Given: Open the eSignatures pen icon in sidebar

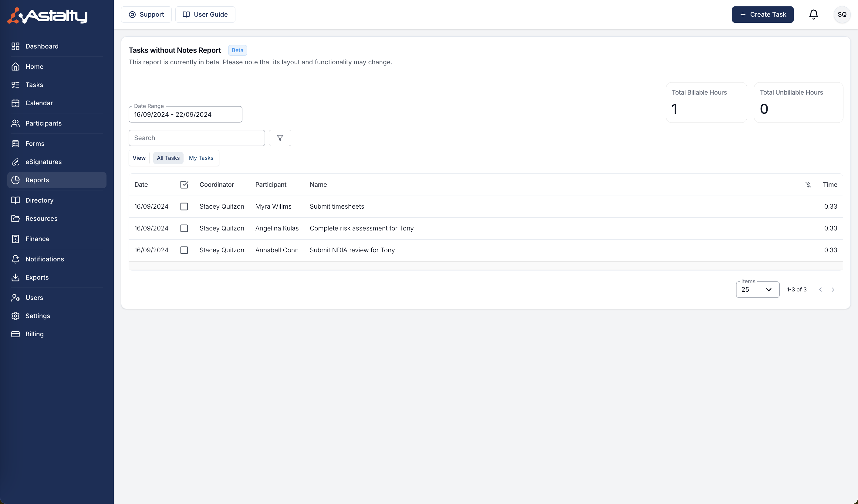Looking at the screenshot, I should [x=15, y=162].
